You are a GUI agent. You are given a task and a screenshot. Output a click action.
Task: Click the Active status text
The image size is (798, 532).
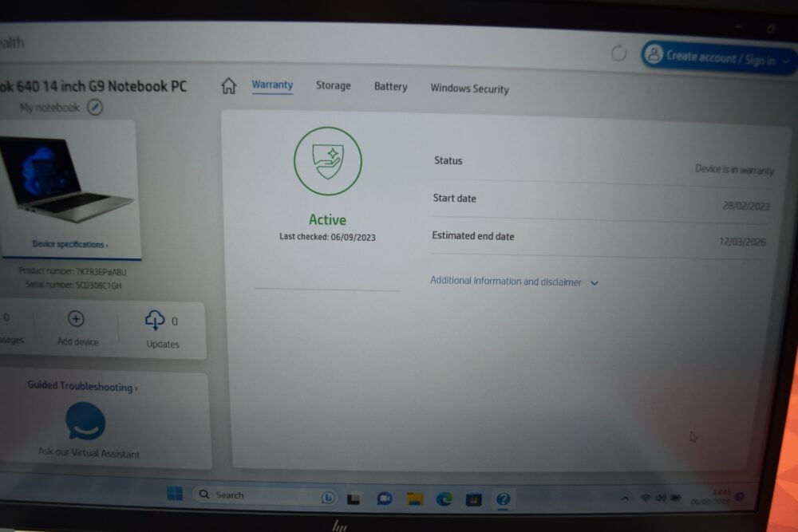tap(328, 219)
